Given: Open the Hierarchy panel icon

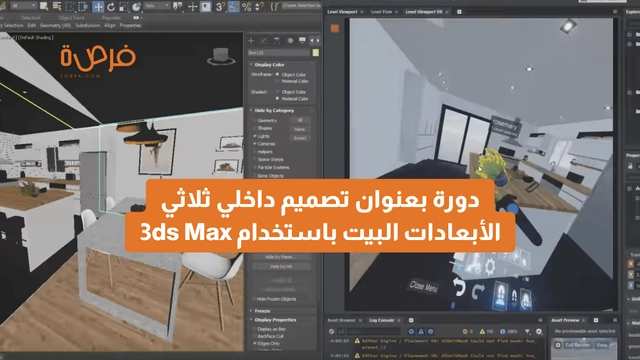Looking at the screenshot, I should click(277, 40).
